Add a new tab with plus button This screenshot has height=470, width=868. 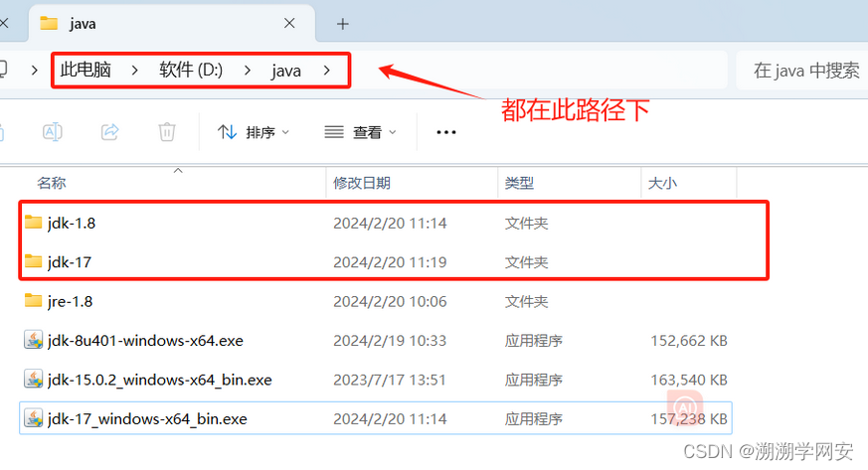pyautogui.click(x=342, y=23)
